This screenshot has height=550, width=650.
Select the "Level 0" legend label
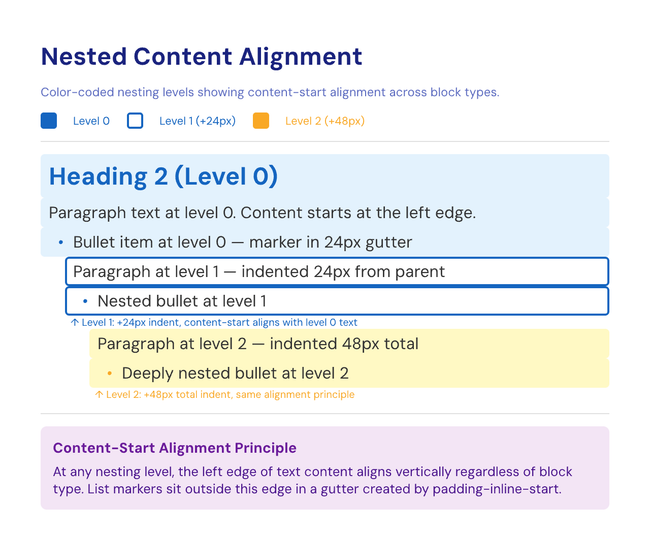pyautogui.click(x=92, y=121)
